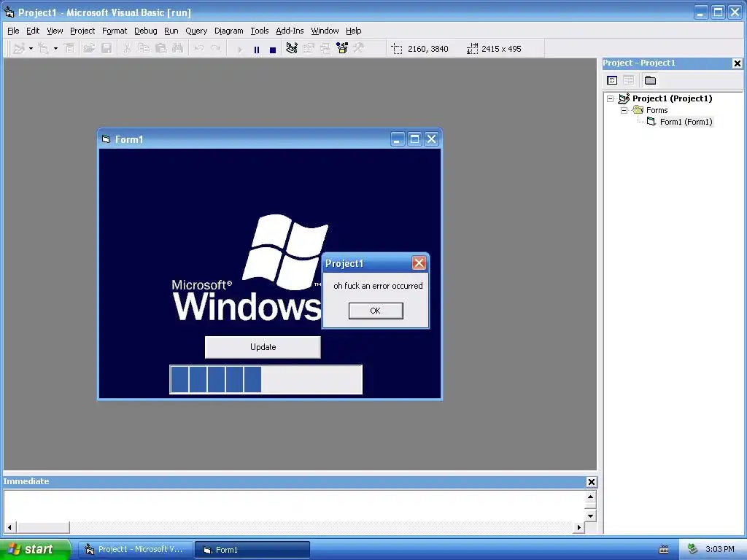Click Immediate window scroll right arrow
This screenshot has width=747, height=560.
pyautogui.click(x=578, y=527)
